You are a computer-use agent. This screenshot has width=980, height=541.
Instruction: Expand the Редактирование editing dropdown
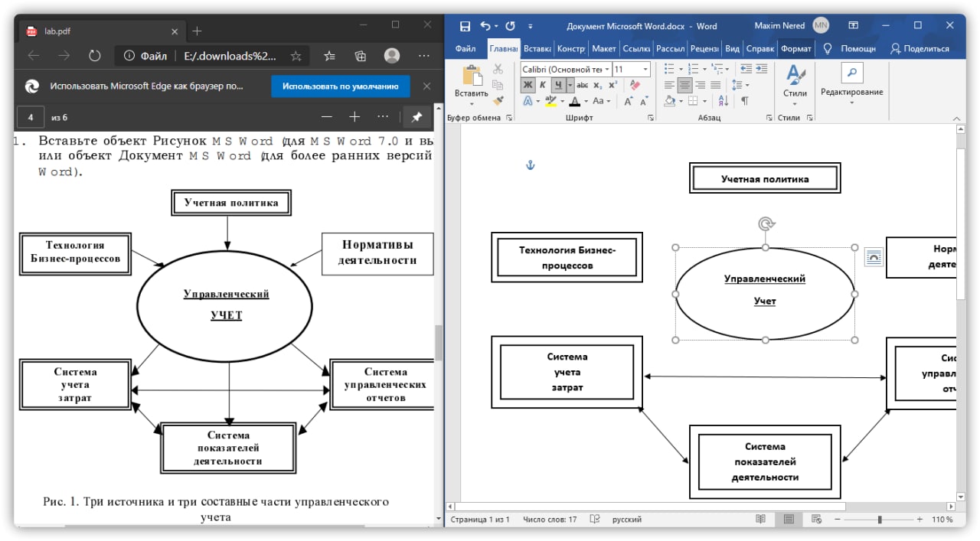point(851,102)
